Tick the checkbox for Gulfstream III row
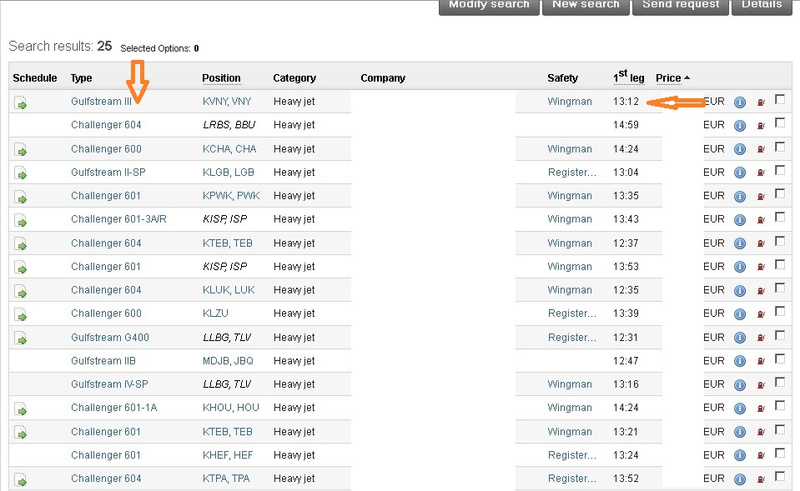Screen dimensions: 800x491 click(x=779, y=100)
